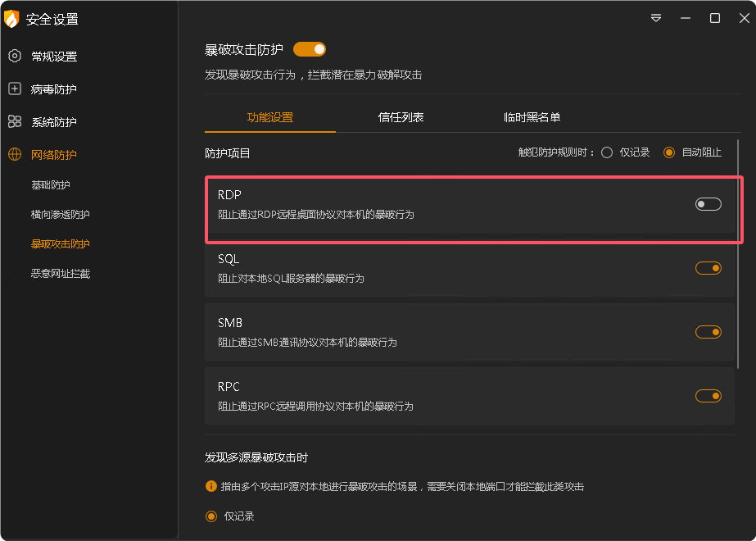756x541 pixels.
Task: Click the gear icon beside 常规设置
Action: [15, 56]
